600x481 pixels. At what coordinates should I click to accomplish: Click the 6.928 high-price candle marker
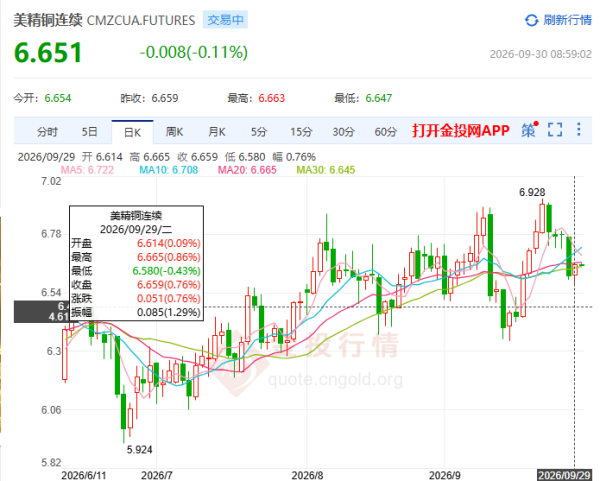532,192
